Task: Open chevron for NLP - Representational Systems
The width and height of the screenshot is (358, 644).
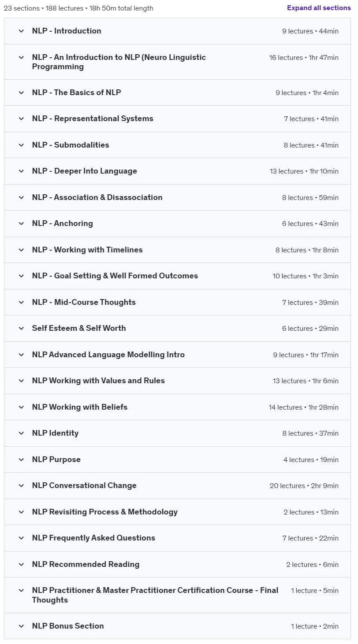Action: pos(21,119)
